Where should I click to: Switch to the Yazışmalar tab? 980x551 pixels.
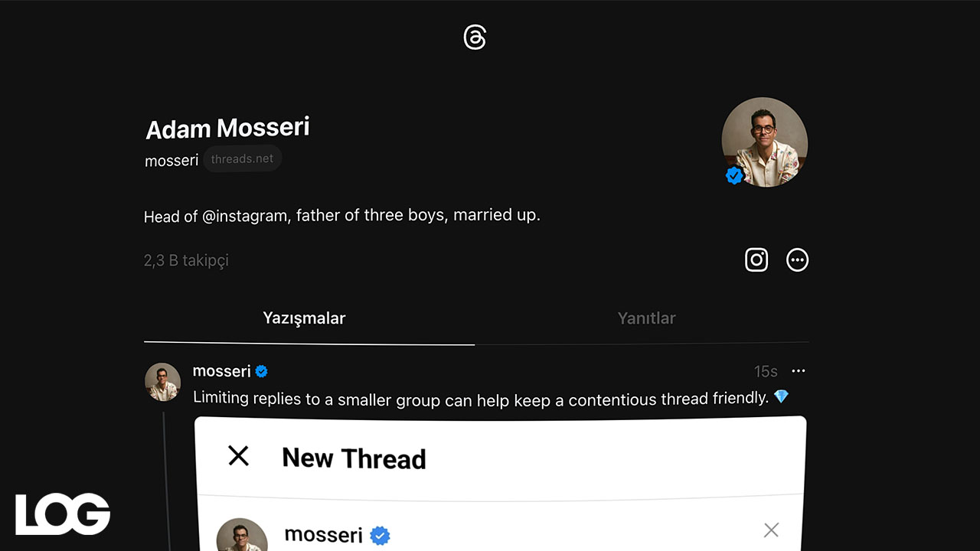304,318
